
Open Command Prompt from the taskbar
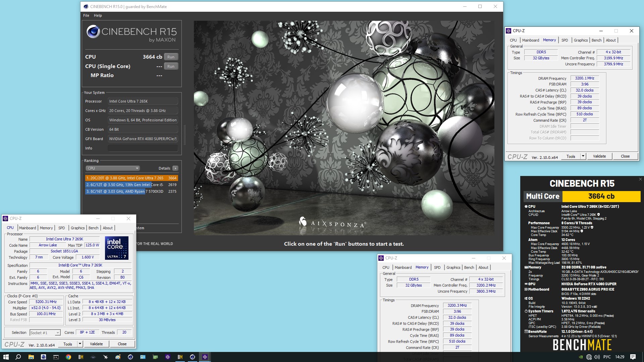pyautogui.click(x=56, y=357)
